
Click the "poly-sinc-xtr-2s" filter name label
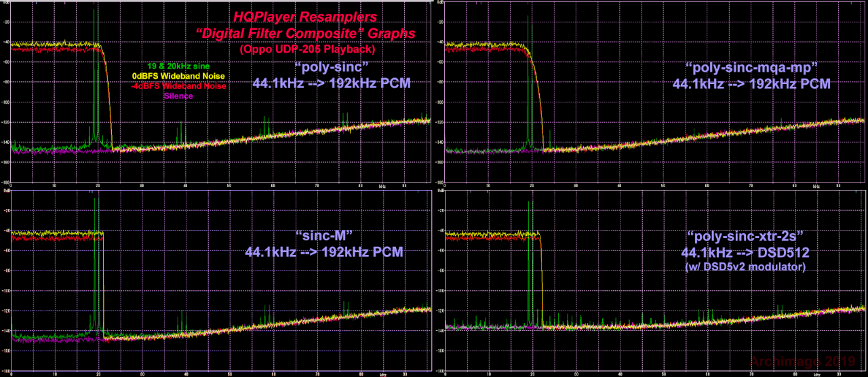coord(745,237)
